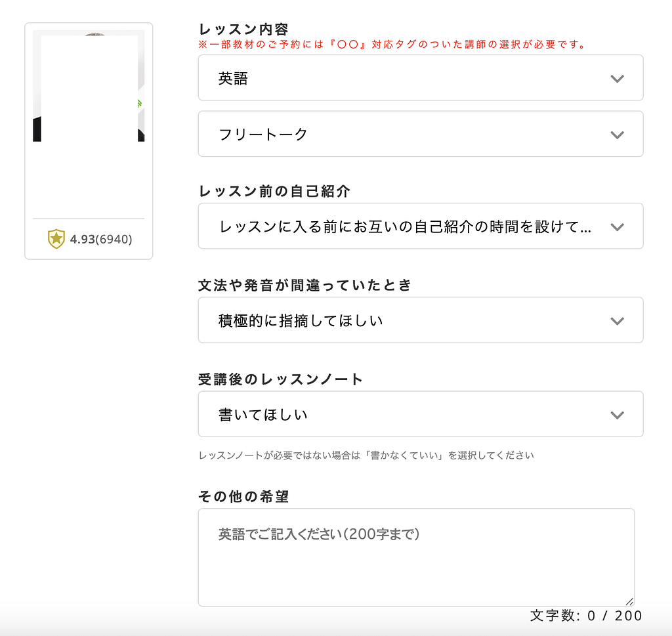The image size is (672, 636).
Task: Click the chevron beside 積極的に指摘してほしい
Action: [616, 320]
